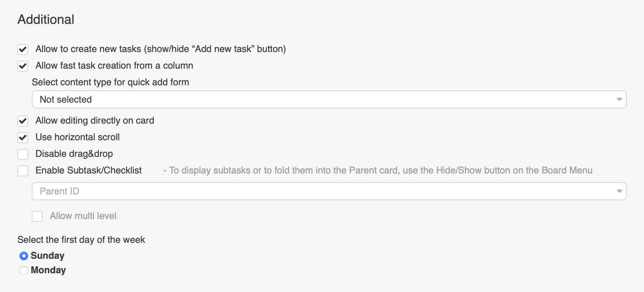Check the 'Disable drag&drop' checkbox
The image size is (644, 292).
23,154
